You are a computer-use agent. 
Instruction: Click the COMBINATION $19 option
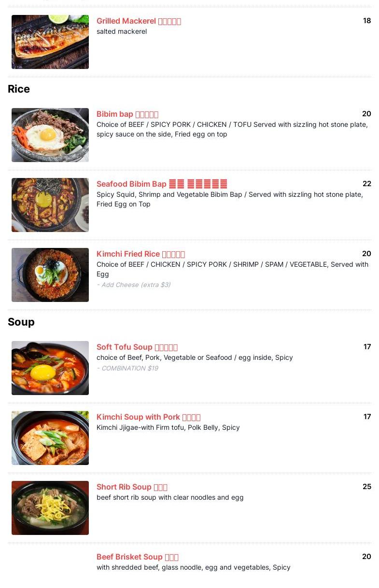coord(127,368)
